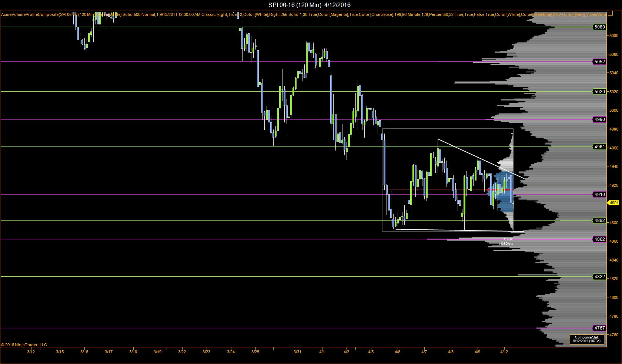Click the 4760 price axis tick
The height and width of the screenshot is (364, 622).
pos(614,335)
